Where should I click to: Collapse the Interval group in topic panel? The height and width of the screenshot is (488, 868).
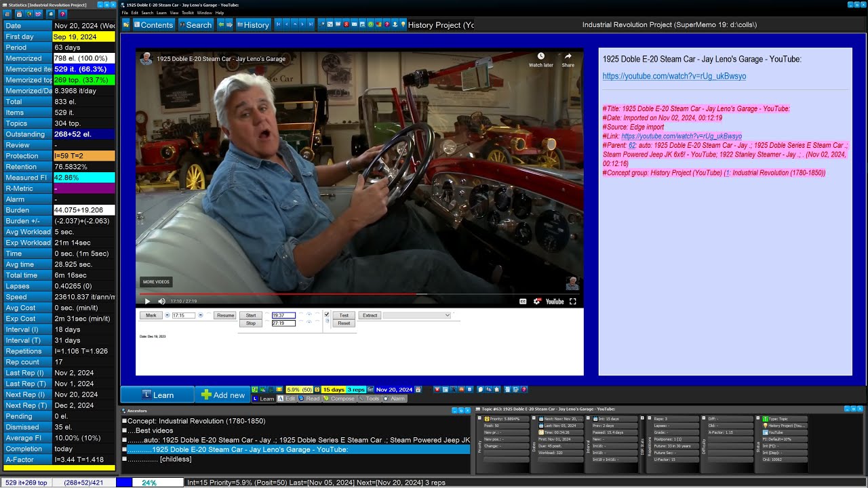click(588, 418)
